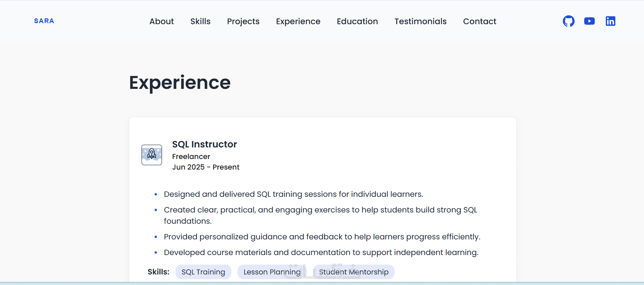The height and width of the screenshot is (285, 644).
Task: Click the SQL Training skill tag
Action: [x=203, y=272]
